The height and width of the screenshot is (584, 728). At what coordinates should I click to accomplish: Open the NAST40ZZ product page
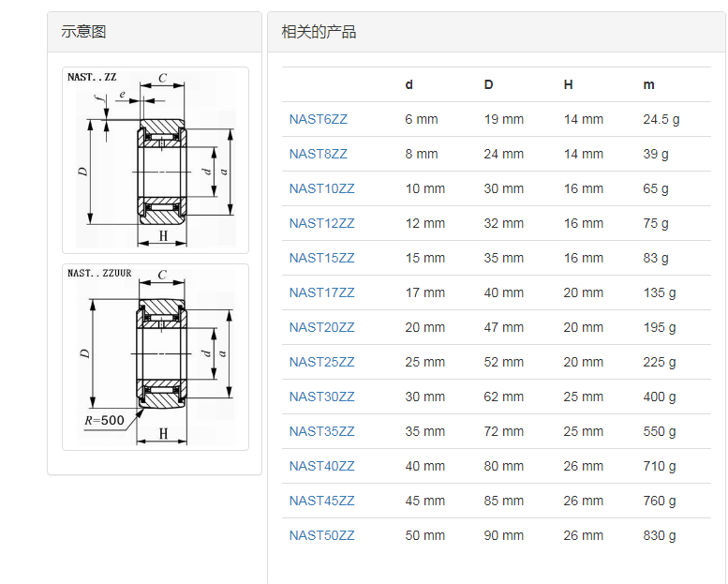point(321,466)
